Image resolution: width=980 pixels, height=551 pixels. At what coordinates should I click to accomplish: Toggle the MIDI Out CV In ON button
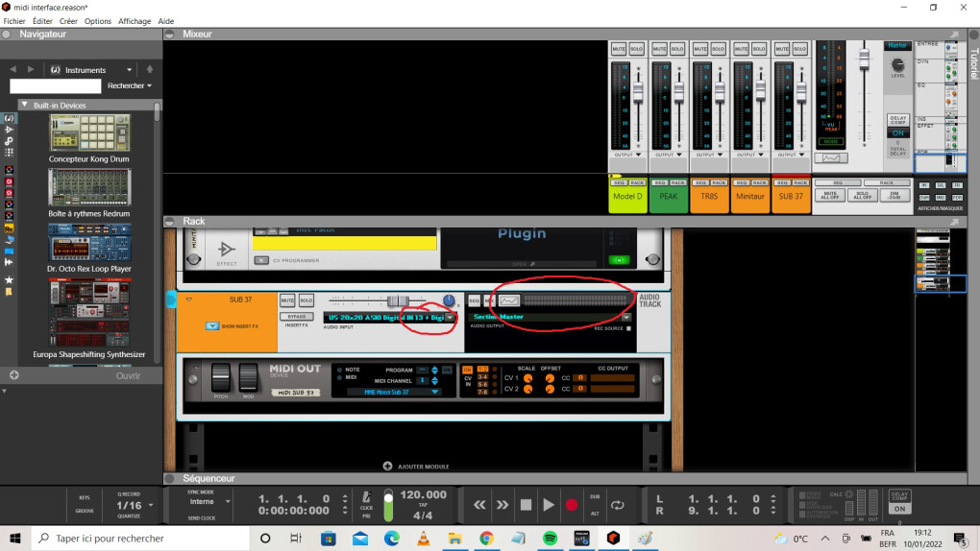(x=467, y=370)
